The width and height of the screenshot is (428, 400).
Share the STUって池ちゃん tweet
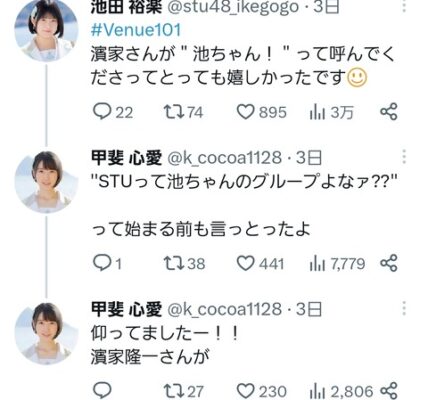(389, 263)
